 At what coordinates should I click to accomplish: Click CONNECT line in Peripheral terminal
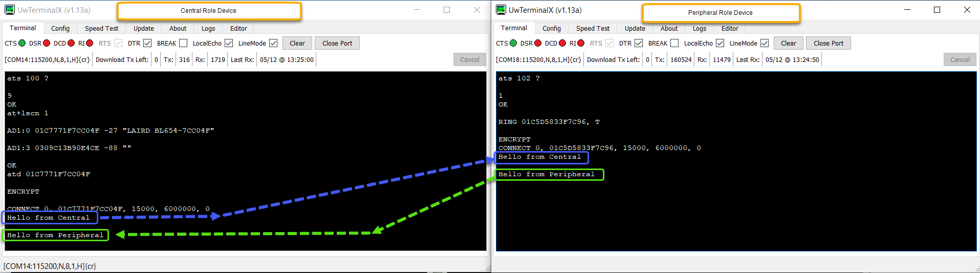[600, 148]
